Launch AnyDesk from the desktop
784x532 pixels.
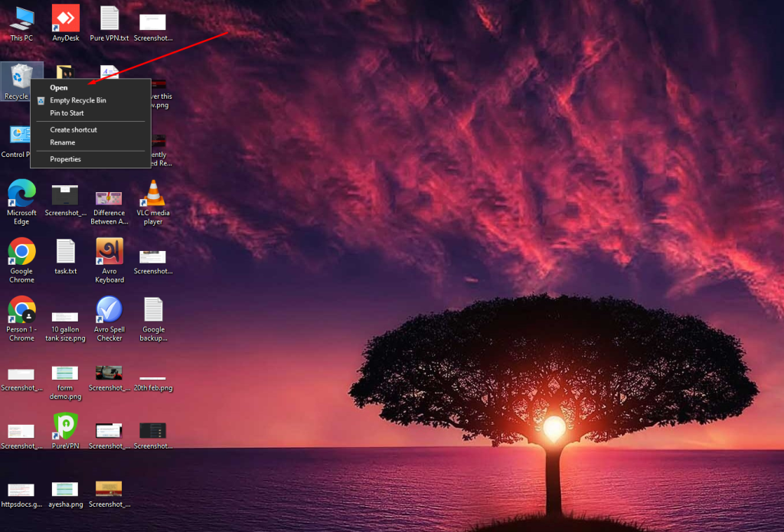(x=65, y=19)
